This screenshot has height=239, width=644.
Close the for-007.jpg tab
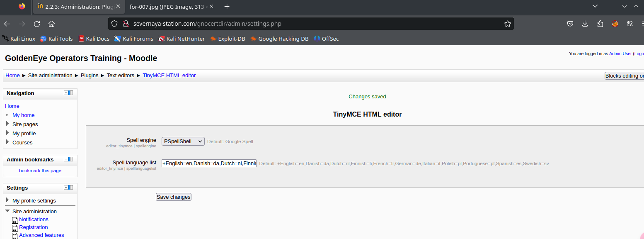(x=211, y=6)
